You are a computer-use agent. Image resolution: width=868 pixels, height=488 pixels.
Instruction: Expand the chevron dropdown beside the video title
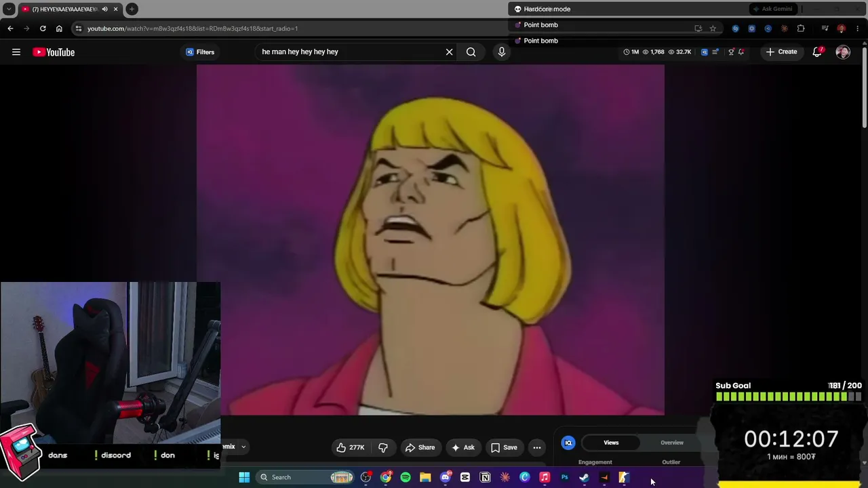coord(243,447)
